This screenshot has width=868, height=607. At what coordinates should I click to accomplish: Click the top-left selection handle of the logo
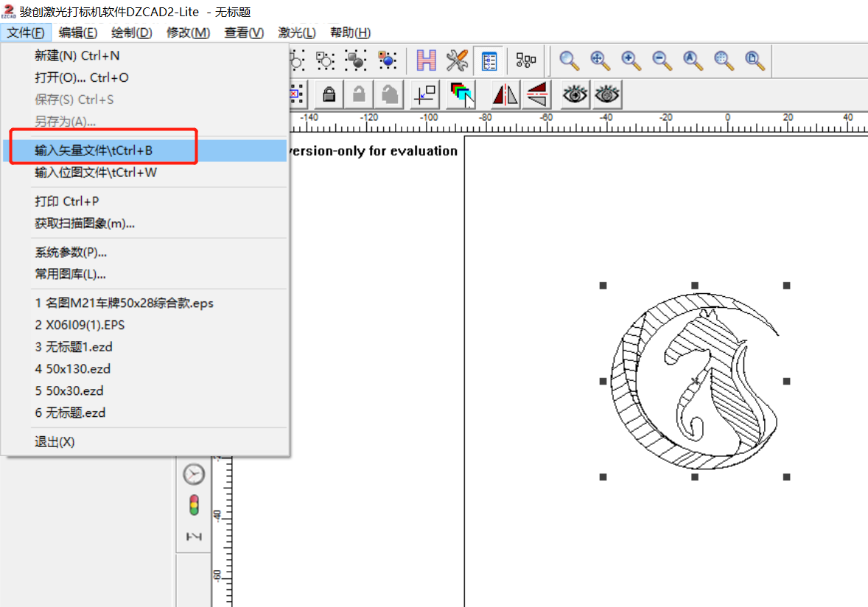(x=603, y=286)
